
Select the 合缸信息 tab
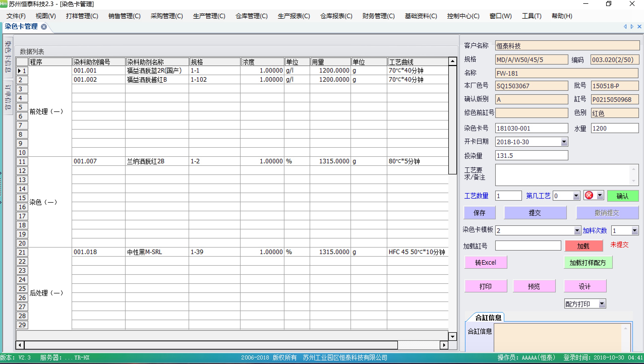point(488,318)
